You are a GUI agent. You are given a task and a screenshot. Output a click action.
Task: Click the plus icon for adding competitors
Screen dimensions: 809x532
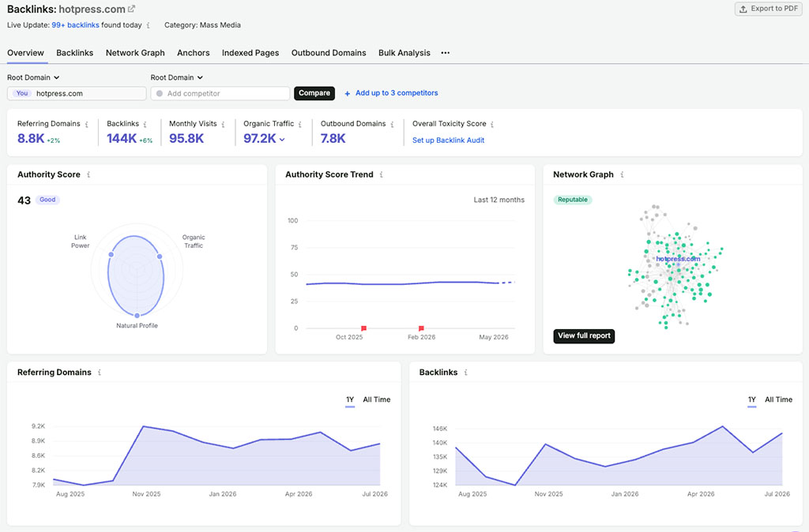point(348,93)
